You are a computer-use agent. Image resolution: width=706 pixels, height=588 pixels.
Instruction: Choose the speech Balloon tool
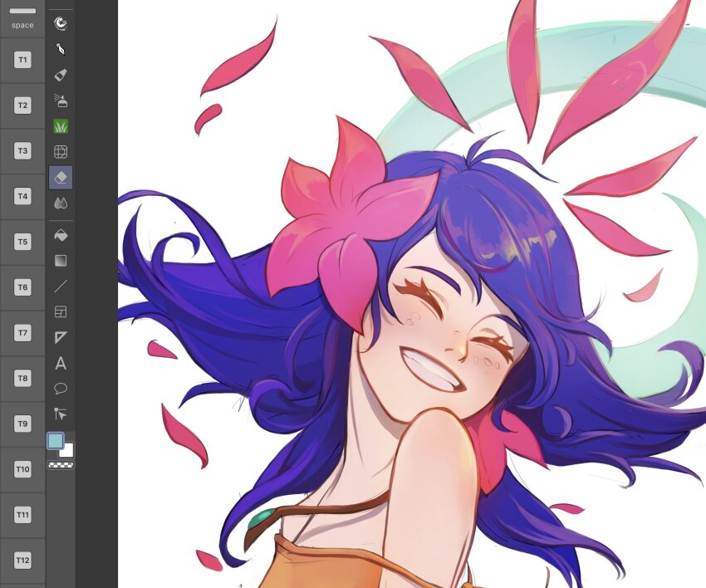click(61, 388)
